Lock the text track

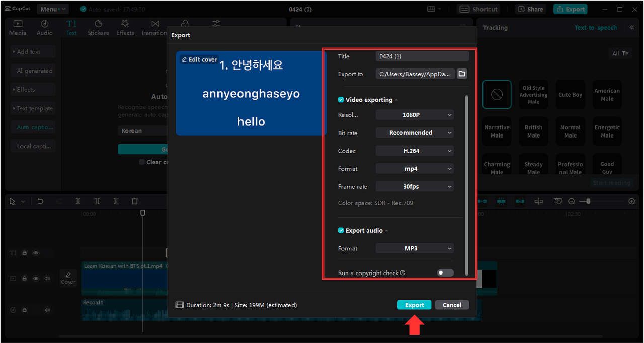(24, 253)
